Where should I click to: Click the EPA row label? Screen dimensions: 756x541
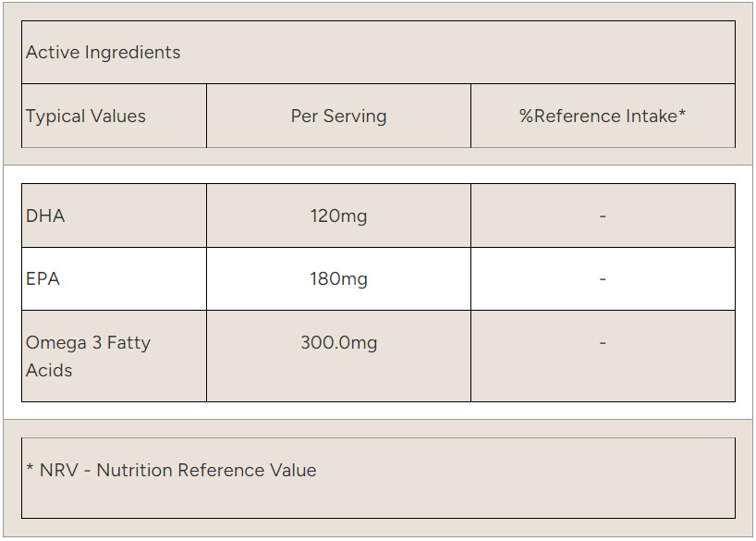coord(43,279)
